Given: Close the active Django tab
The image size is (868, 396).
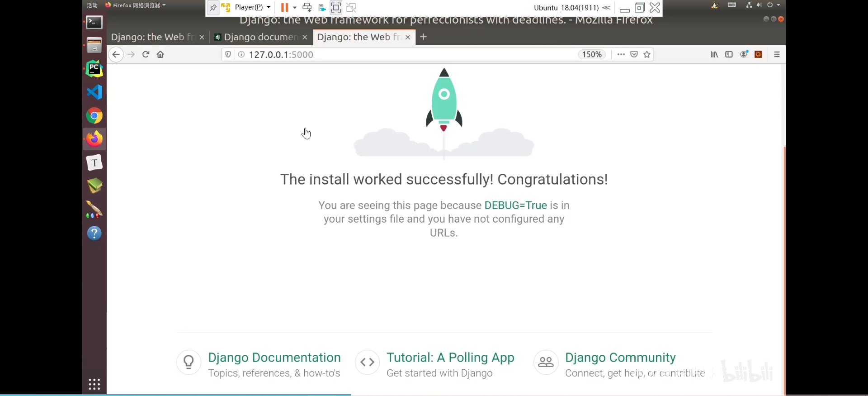Looking at the screenshot, I should pyautogui.click(x=408, y=37).
